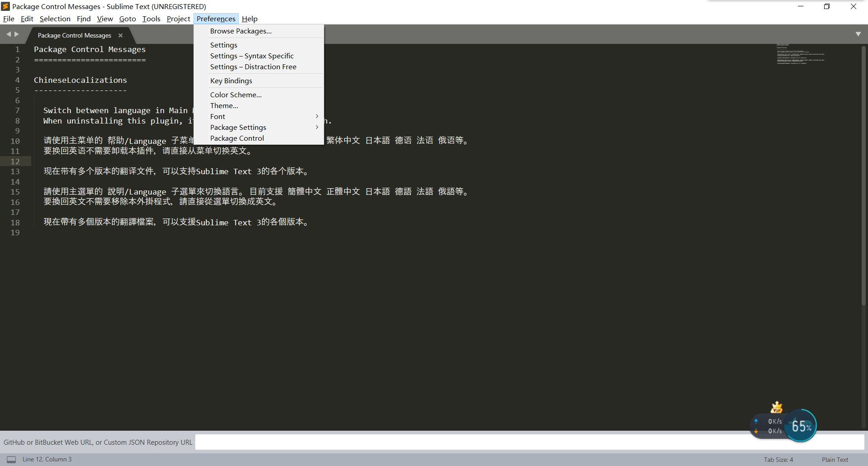Click the Package Control Messages title on line 1
The image size is (868, 466).
click(x=90, y=49)
